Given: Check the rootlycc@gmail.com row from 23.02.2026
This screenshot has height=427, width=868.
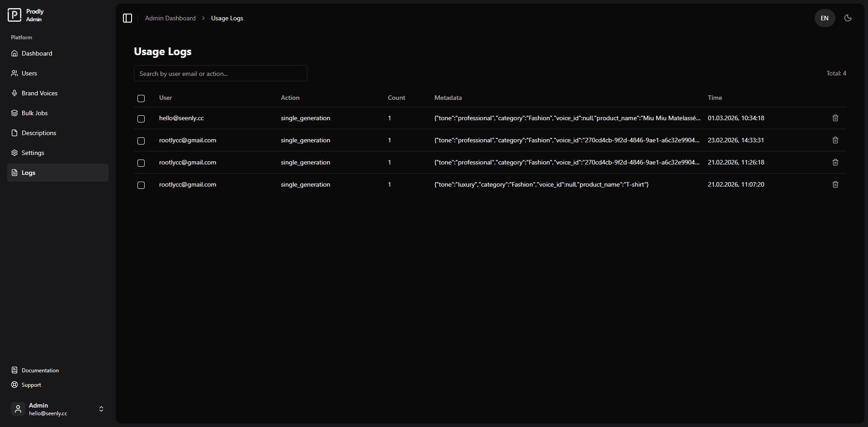Looking at the screenshot, I should coord(141,141).
